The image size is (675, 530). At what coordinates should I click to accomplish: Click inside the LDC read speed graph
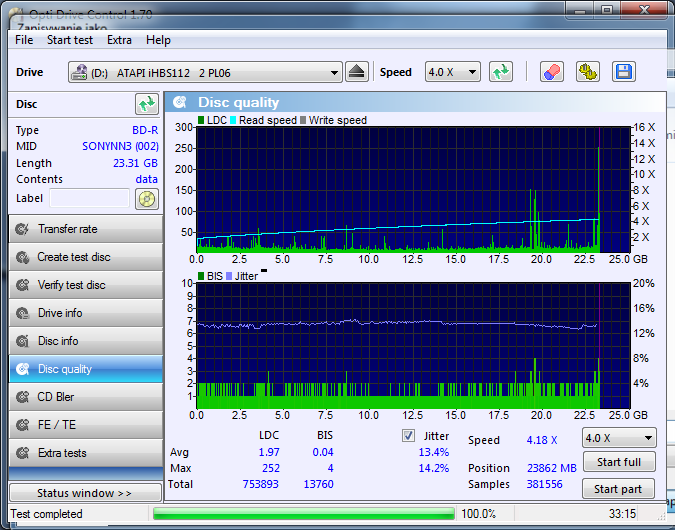tap(413, 189)
